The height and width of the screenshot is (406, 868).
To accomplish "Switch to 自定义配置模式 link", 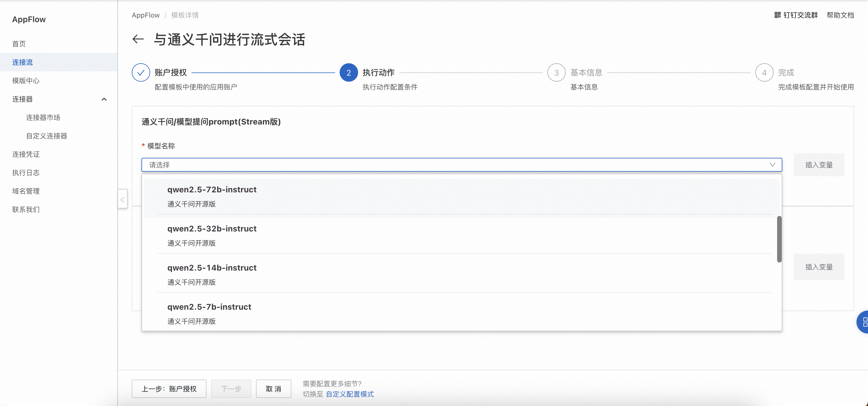I will click(350, 394).
